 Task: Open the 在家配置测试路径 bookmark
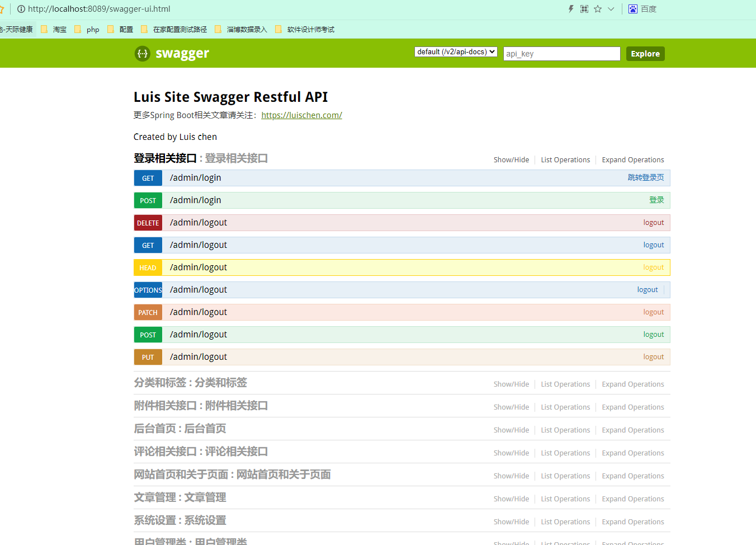point(174,30)
